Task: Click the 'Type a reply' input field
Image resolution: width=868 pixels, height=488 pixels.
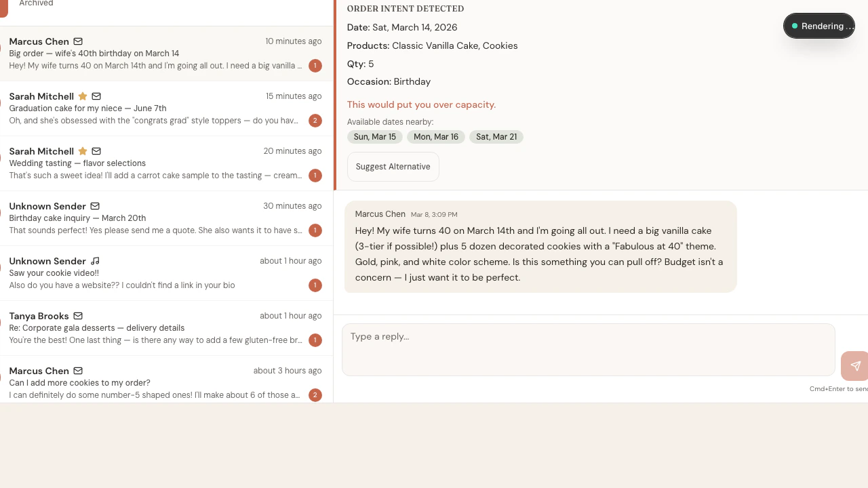Action: [588, 350]
